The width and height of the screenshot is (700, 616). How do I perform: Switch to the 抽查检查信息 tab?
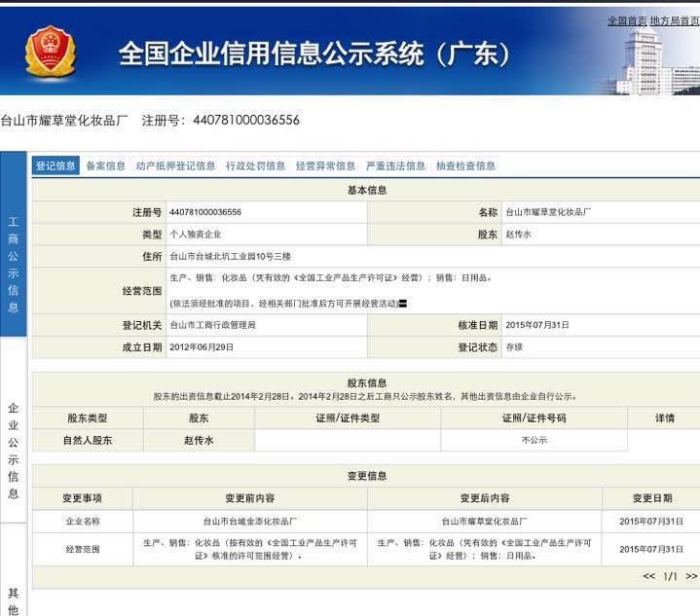tap(465, 166)
